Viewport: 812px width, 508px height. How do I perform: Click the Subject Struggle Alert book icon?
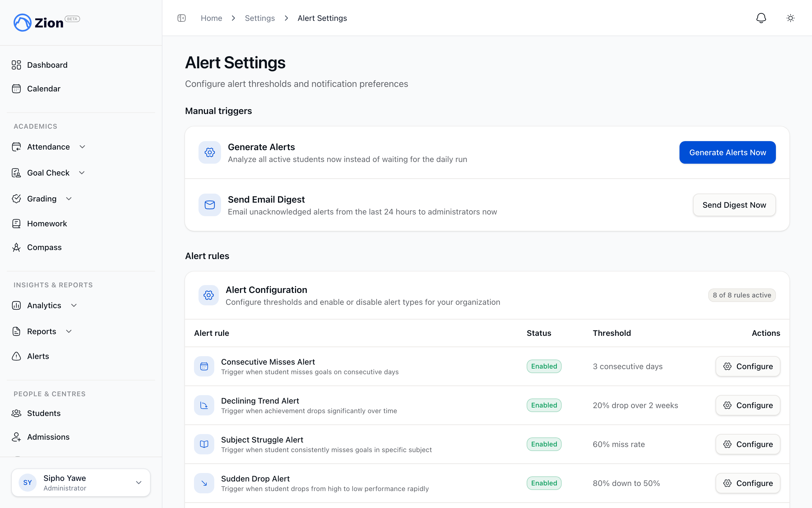click(204, 444)
